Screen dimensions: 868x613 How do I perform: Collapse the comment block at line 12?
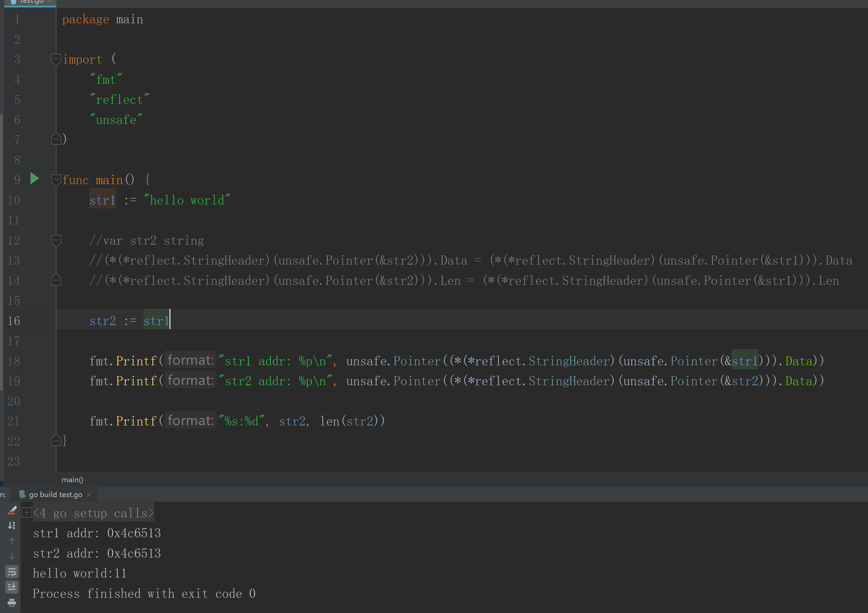[56, 240]
